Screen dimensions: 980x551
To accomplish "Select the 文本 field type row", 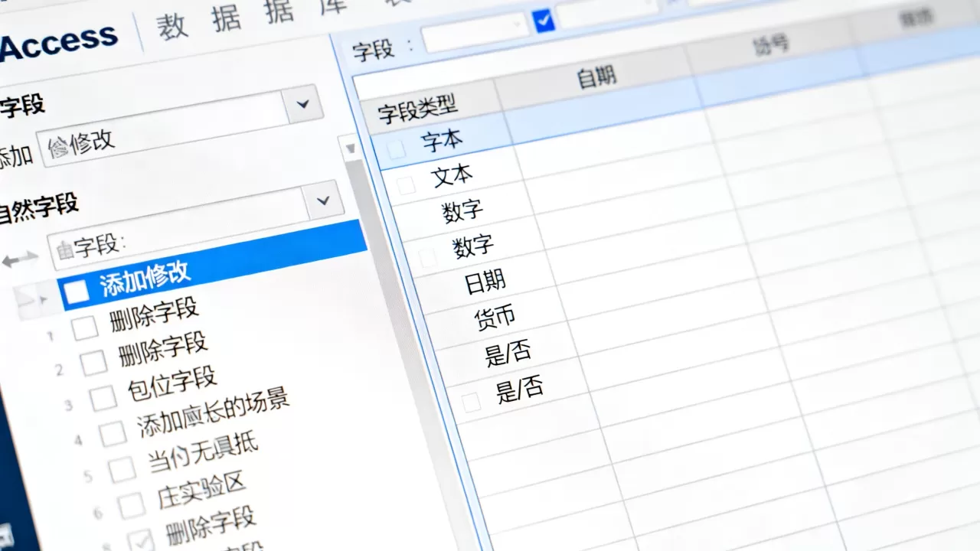I will click(452, 175).
